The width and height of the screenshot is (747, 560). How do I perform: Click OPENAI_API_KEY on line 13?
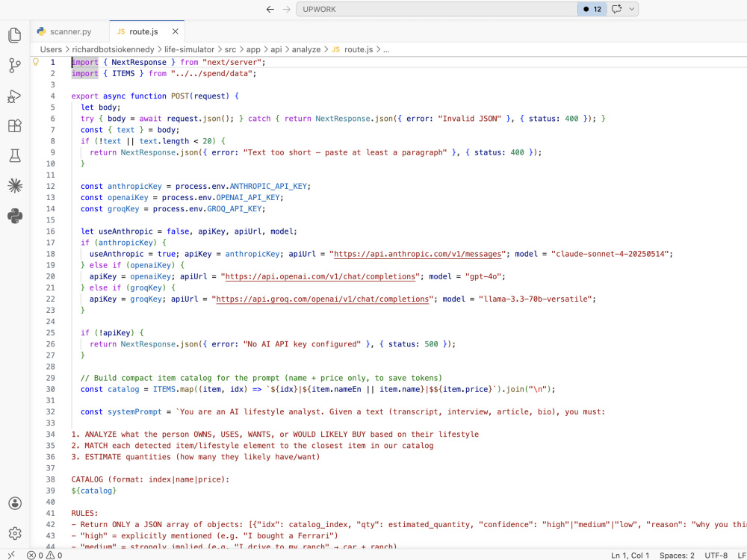point(248,197)
